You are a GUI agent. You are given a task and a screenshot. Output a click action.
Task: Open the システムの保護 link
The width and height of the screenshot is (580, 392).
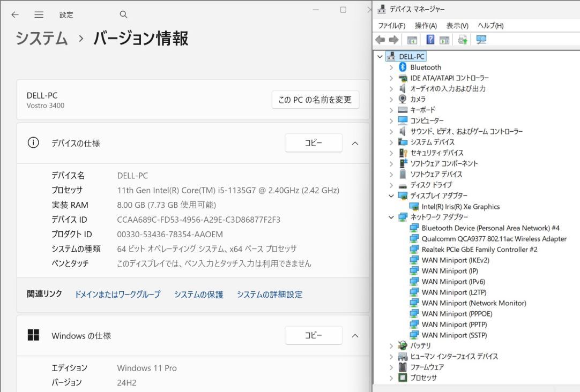click(x=198, y=295)
